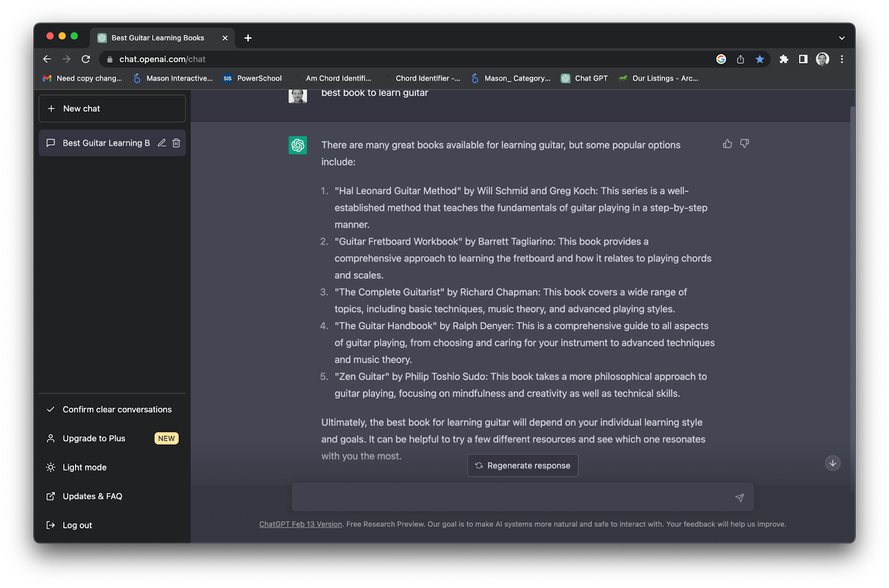
Task: Click the thumbs up icon on the response
Action: 727,144
